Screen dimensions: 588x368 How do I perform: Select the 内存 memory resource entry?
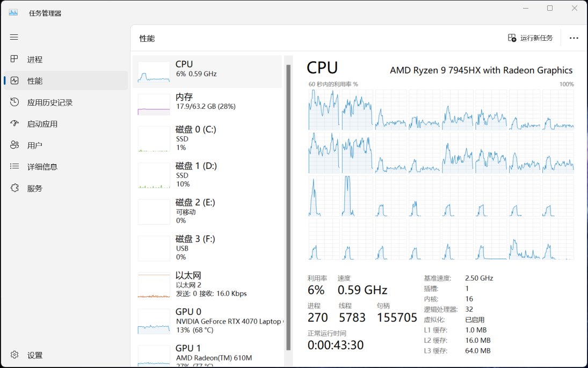[207, 105]
